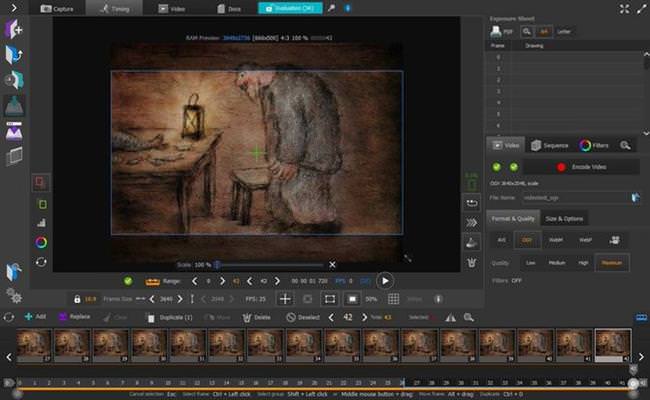Click the Add frames button
Image resolution: width=650 pixels, height=400 pixels.
pos(35,317)
